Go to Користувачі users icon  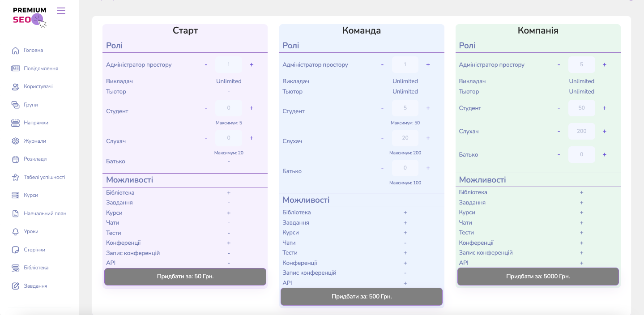click(16, 87)
